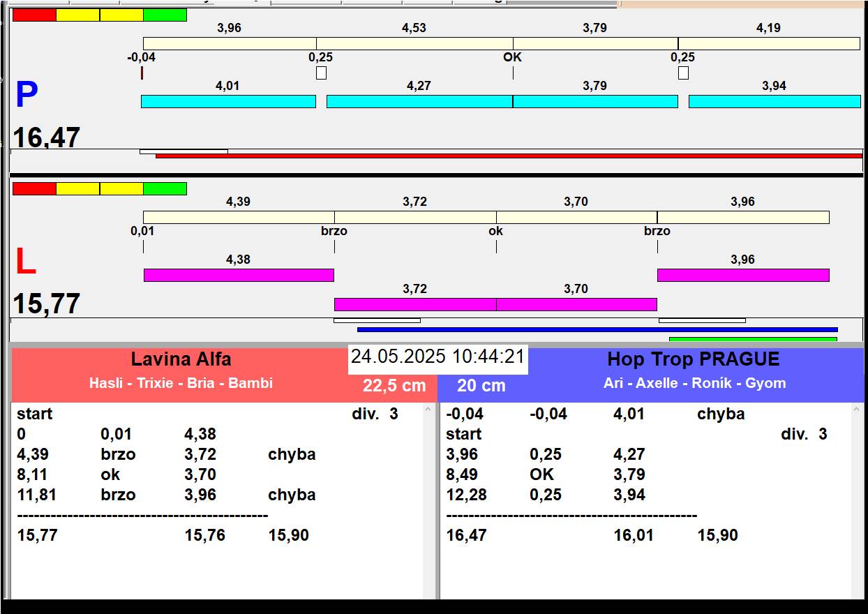Click the 4,38 value in Lavina Alfa table
This screenshot has height=614, width=868.
click(x=200, y=434)
